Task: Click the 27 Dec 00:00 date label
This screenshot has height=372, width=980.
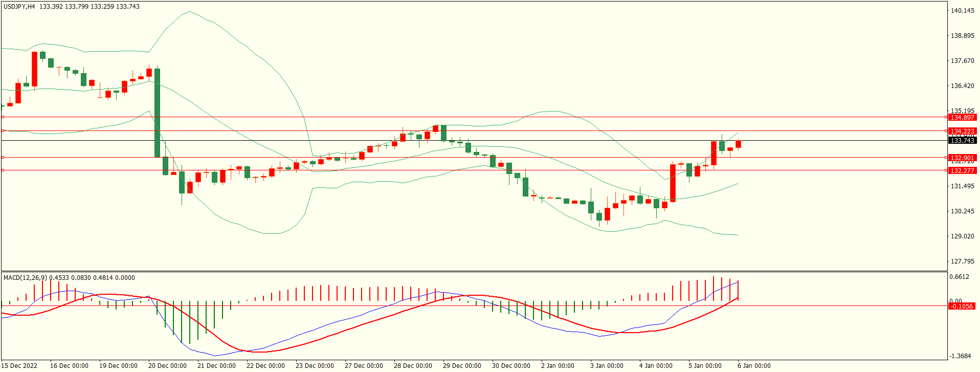Action: tap(364, 366)
